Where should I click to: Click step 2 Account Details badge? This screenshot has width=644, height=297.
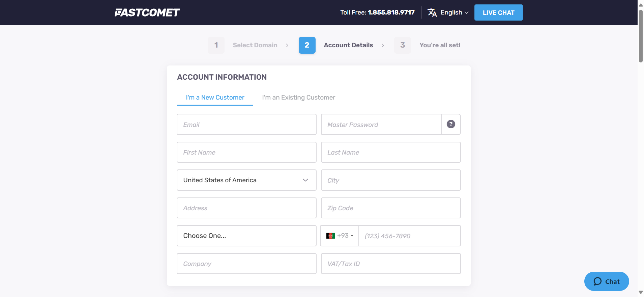(x=307, y=45)
